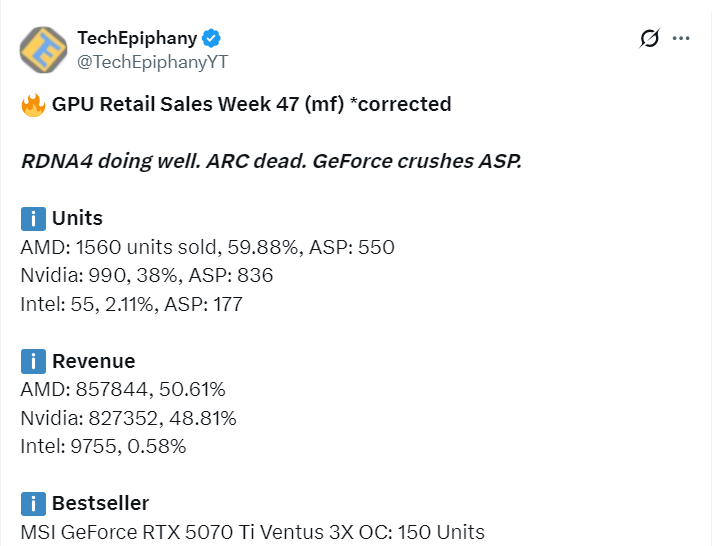Click the info icon beside Units
Image resolution: width=714 pixels, height=546 pixels.
tap(33, 218)
